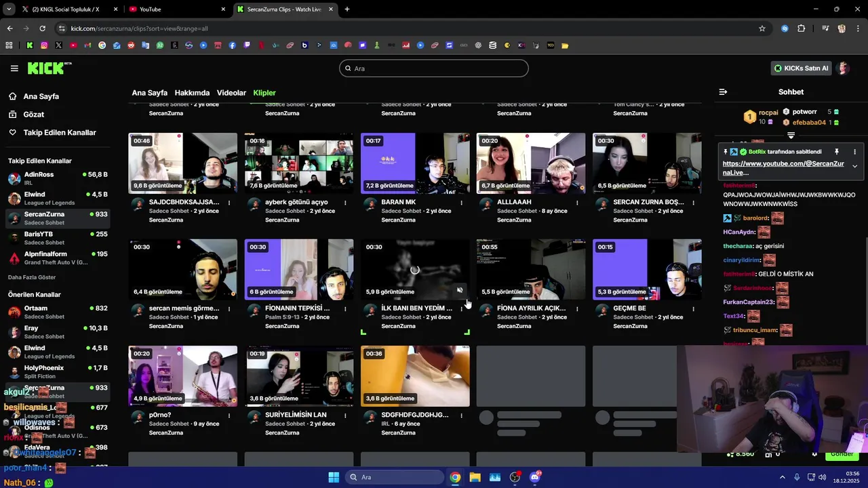Open a new browser tab

click(347, 9)
